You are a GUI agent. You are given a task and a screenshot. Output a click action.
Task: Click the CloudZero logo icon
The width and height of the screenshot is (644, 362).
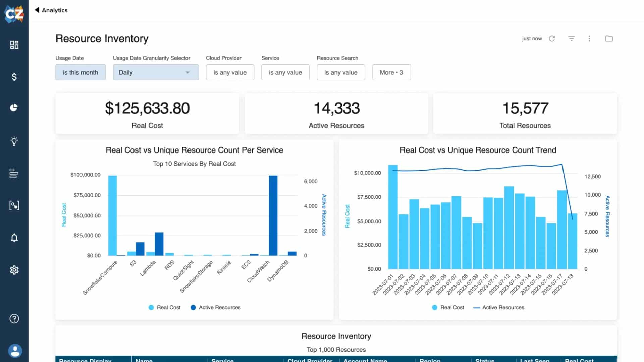[x=14, y=14]
